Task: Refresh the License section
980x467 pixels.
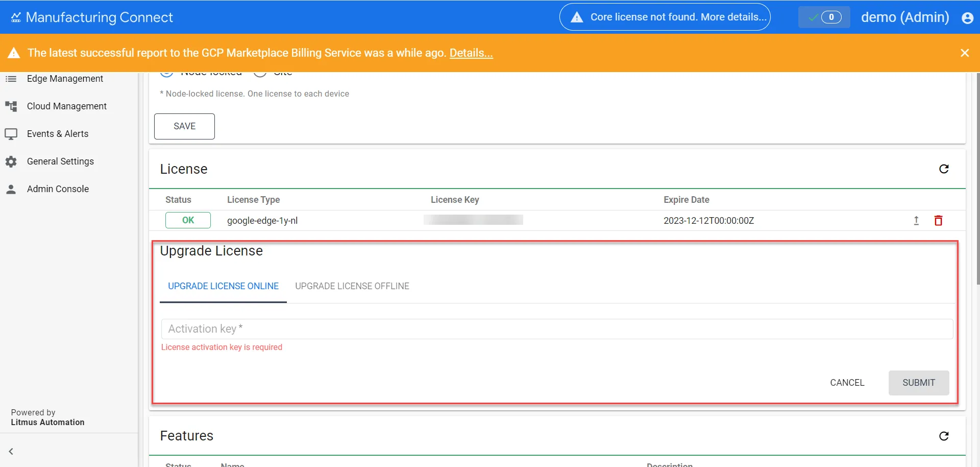Action: (944, 169)
